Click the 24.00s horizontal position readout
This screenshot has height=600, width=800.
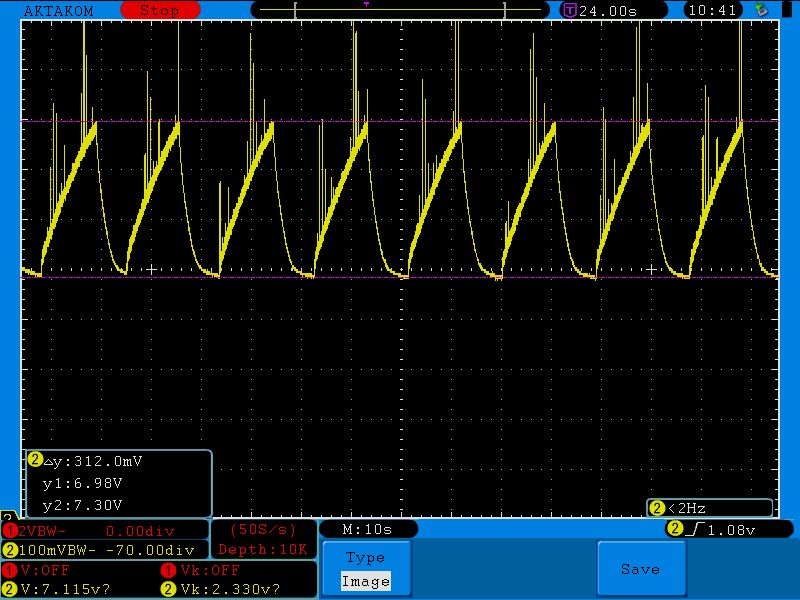[x=608, y=11]
